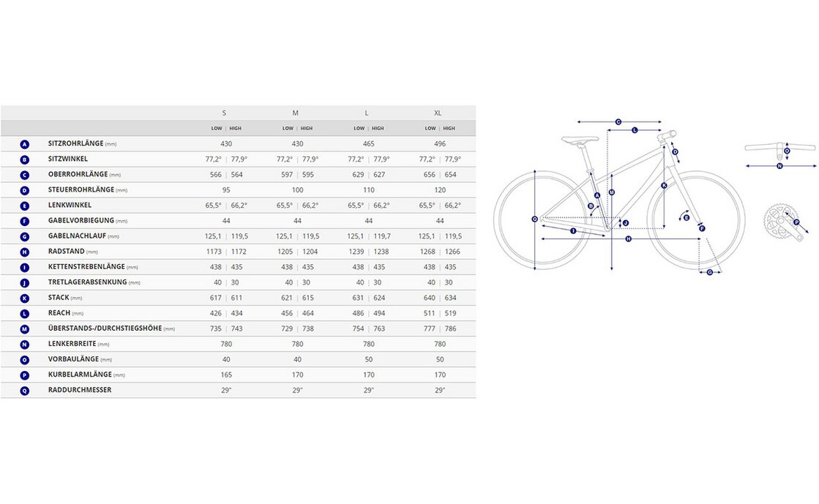This screenshot has width=819, height=504.
Task: Click the I marker along the chainstay
Action: (x=572, y=231)
